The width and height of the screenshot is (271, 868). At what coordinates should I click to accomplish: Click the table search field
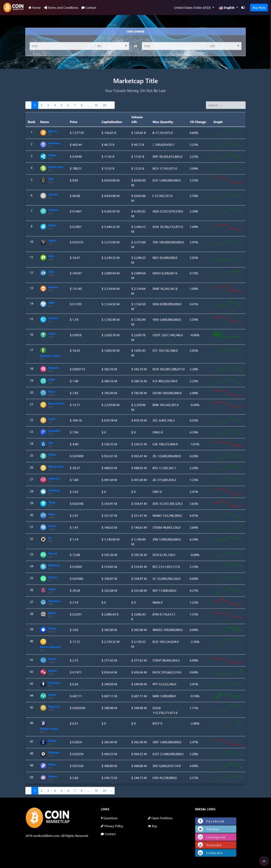click(x=225, y=105)
